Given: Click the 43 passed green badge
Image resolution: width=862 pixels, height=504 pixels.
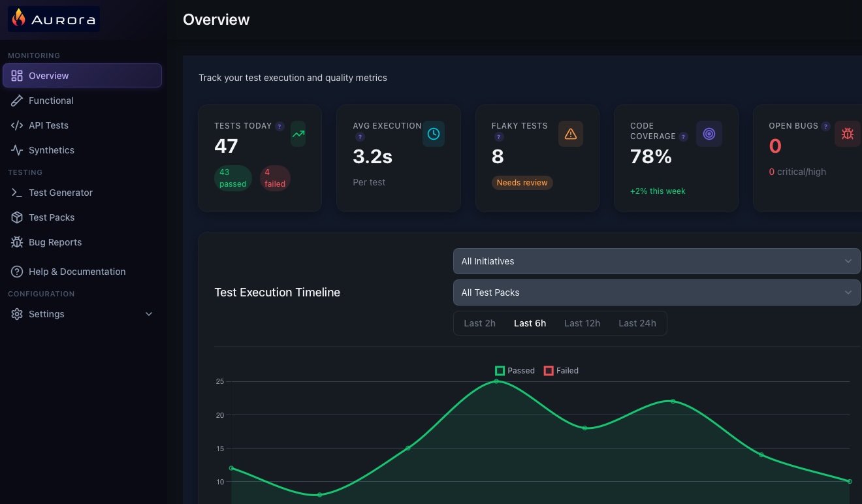Looking at the screenshot, I should [x=233, y=178].
